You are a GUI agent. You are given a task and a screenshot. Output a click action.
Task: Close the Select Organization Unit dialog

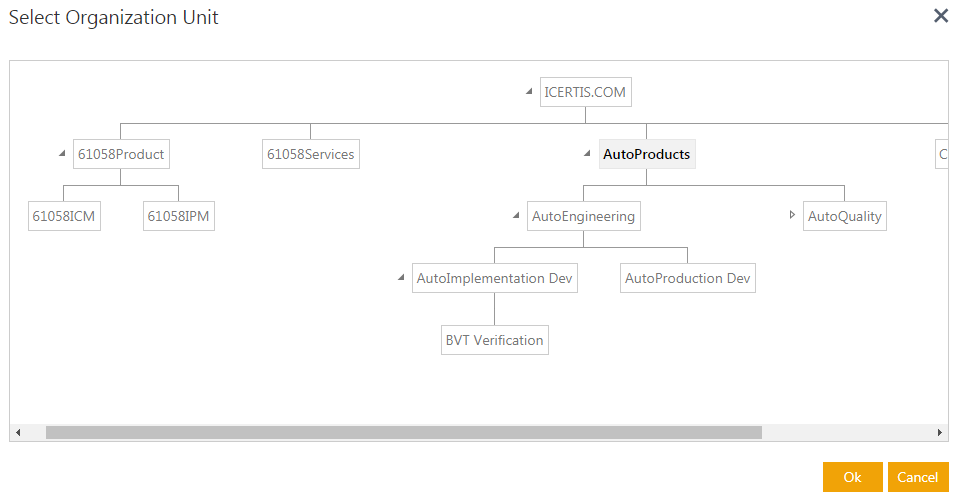click(940, 16)
